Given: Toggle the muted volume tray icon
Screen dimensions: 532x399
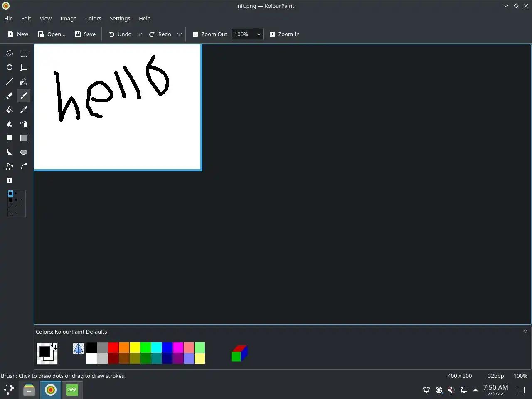Looking at the screenshot, I should [451, 390].
